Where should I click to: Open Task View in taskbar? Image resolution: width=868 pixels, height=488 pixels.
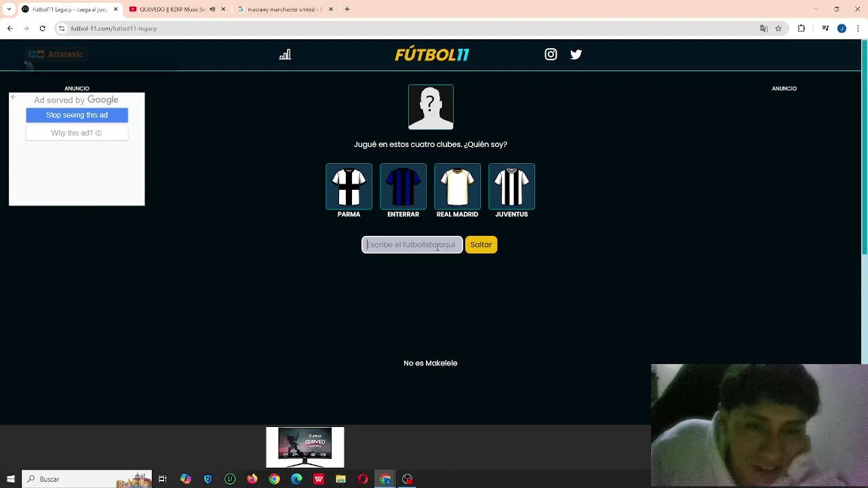coord(163,479)
